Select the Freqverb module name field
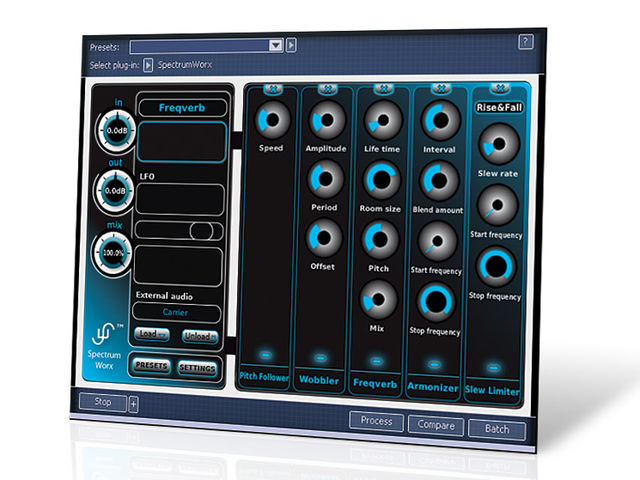The image size is (640, 480). (x=182, y=108)
